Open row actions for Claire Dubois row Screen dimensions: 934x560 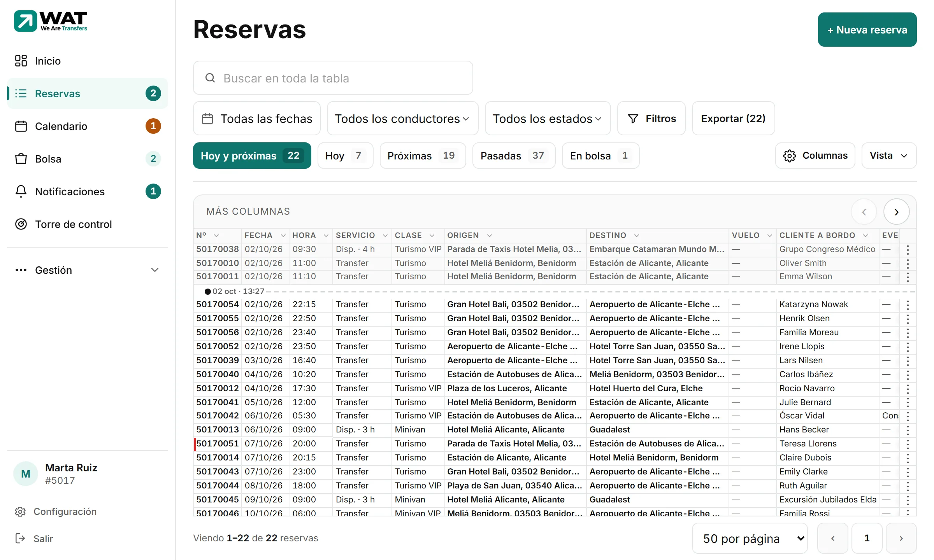[x=908, y=458]
